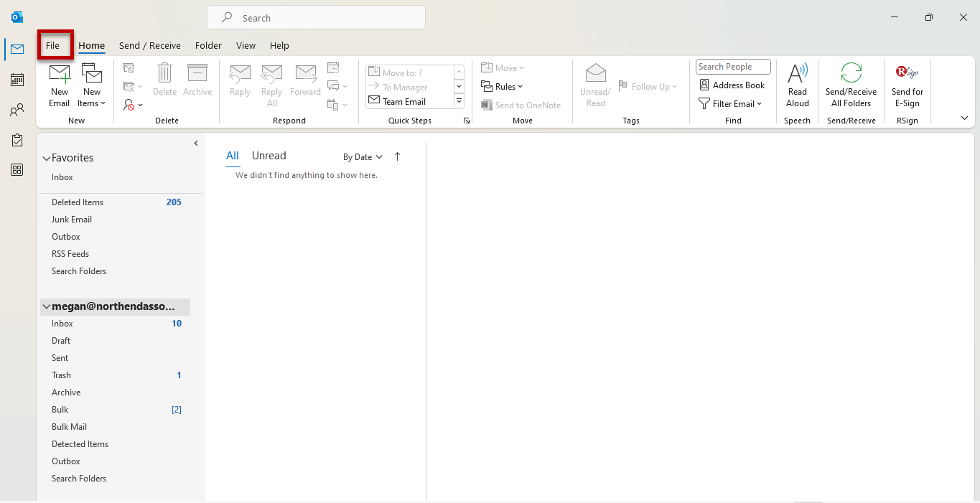Run Send/Receive All Folders
The height and width of the screenshot is (503, 980).
(x=850, y=85)
